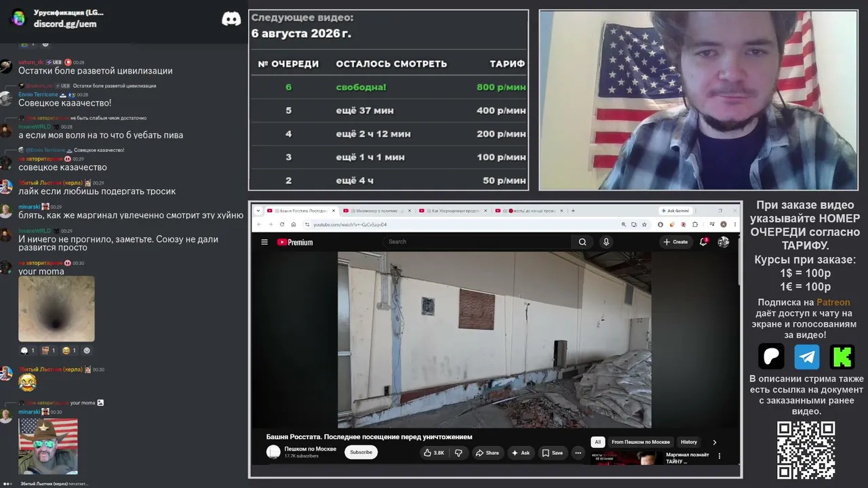Click the message 'Остатки боле разветой цивилизации'
Screen dimensions: 868x488
[96, 70]
